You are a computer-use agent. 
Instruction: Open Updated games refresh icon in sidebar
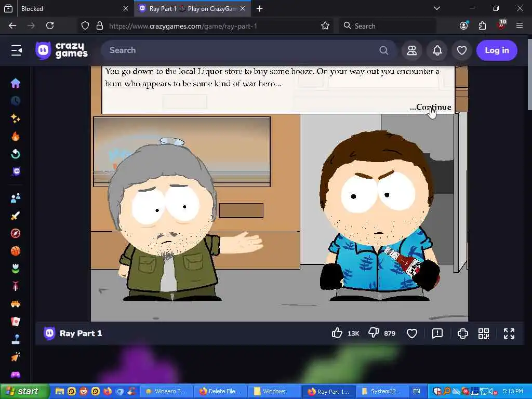point(15,154)
